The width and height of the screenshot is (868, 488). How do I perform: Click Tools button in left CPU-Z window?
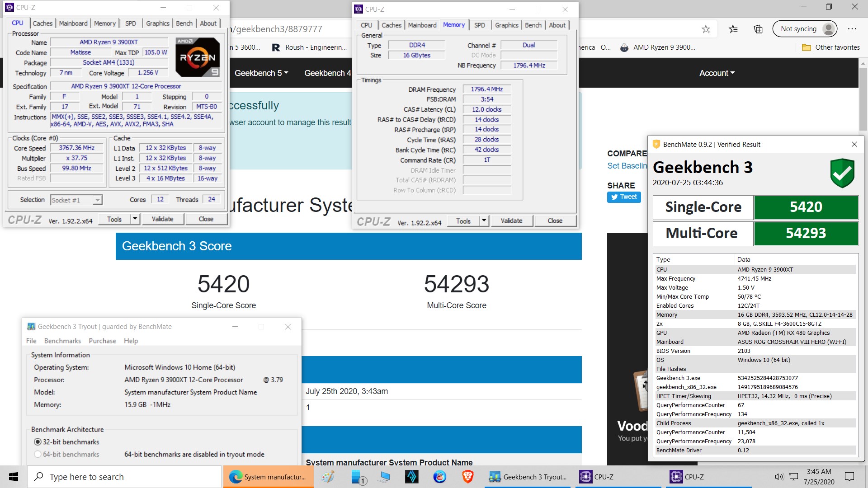[x=114, y=219]
